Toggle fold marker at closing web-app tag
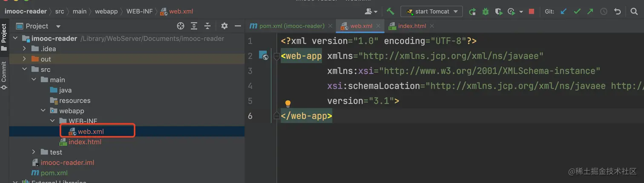 coord(276,116)
